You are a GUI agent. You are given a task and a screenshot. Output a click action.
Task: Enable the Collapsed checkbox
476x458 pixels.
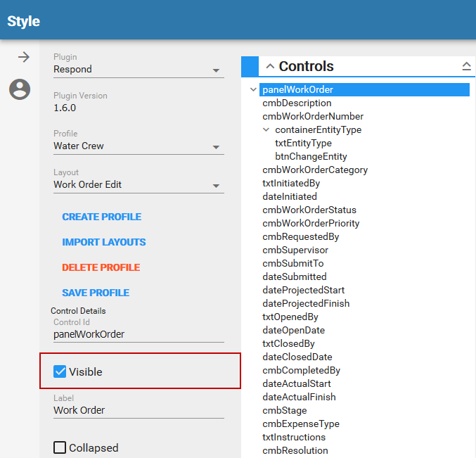pos(60,447)
